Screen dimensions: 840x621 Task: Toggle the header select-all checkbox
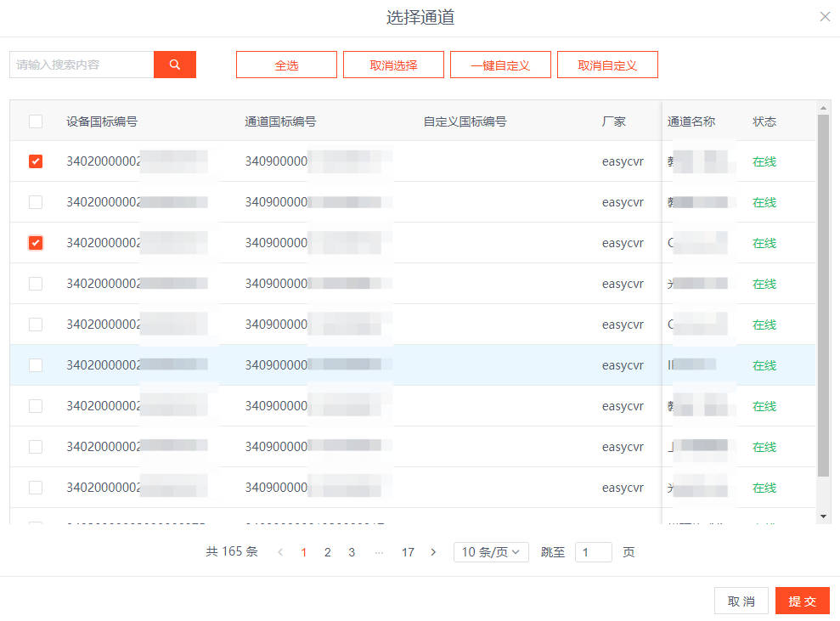point(36,121)
